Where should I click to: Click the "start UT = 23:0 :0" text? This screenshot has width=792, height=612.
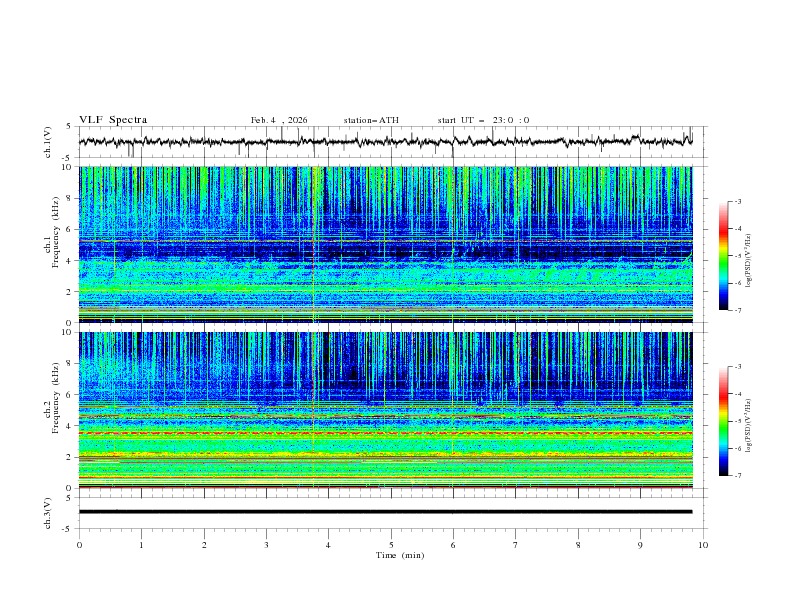click(x=483, y=120)
